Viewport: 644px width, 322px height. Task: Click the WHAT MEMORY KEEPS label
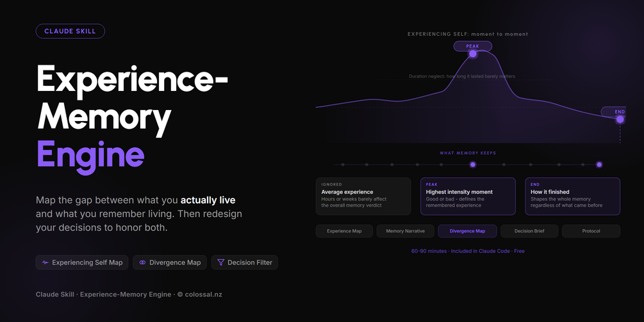[468, 153]
